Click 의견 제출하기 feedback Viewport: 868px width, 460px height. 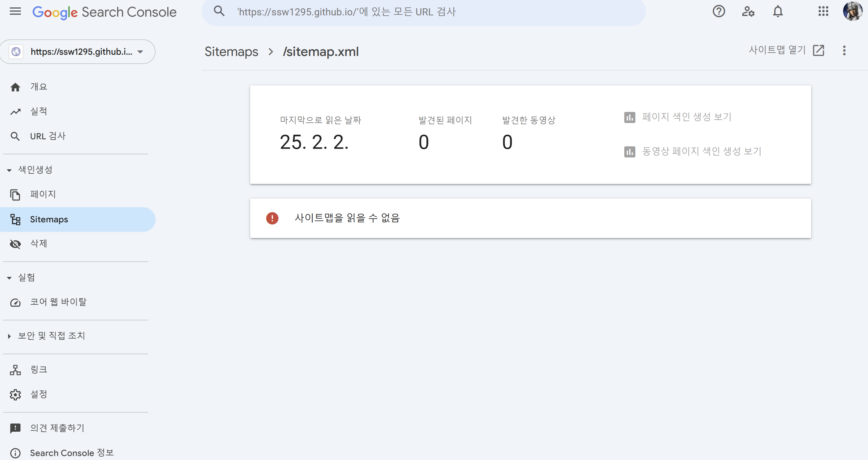pos(77,428)
